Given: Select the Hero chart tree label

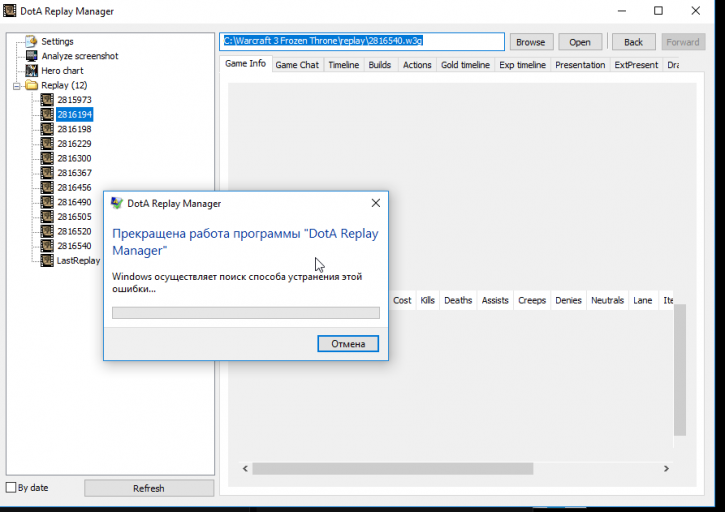Looking at the screenshot, I should point(62,71).
